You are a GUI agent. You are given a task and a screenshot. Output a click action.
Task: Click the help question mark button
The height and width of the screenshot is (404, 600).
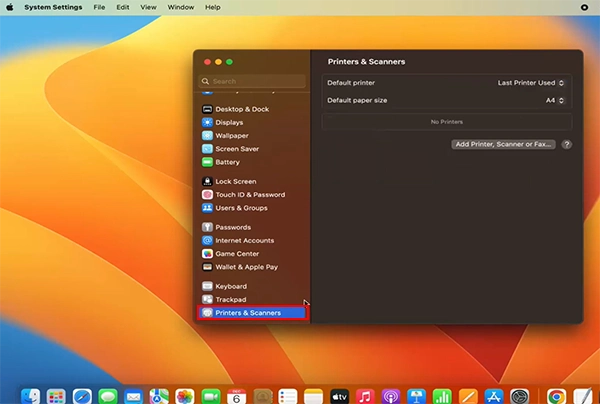tap(567, 144)
